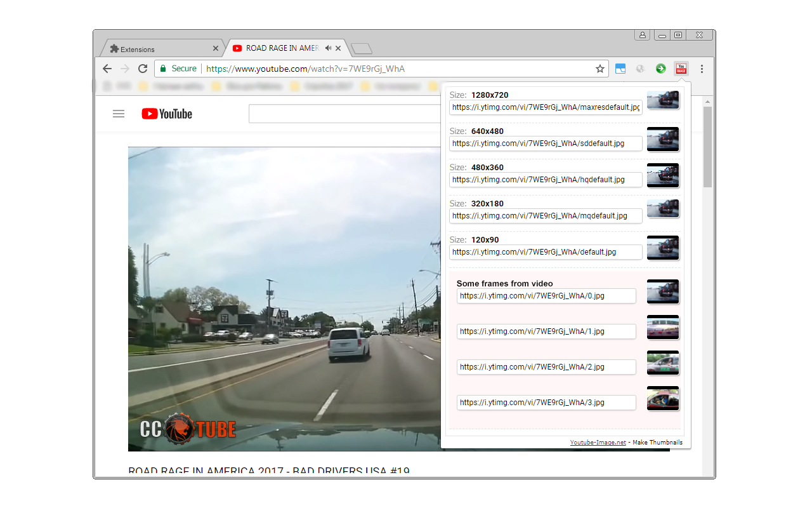Click the blue window extension icon
812x508 pixels.
(x=620, y=69)
